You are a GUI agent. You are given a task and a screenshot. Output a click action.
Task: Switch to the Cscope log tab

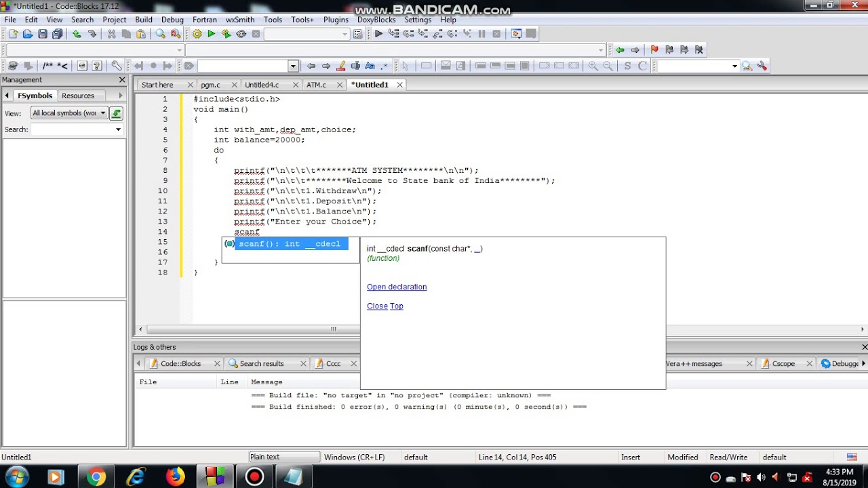(783, 363)
